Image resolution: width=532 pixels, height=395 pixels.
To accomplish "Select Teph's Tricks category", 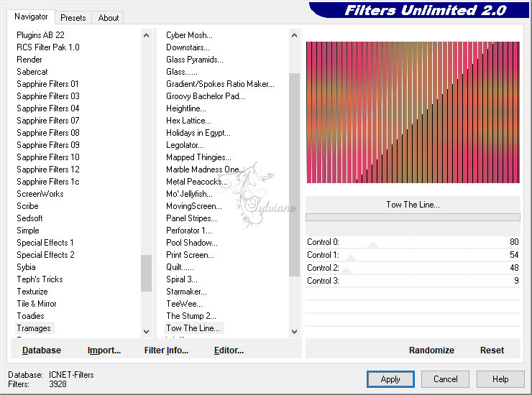I will tap(40, 279).
